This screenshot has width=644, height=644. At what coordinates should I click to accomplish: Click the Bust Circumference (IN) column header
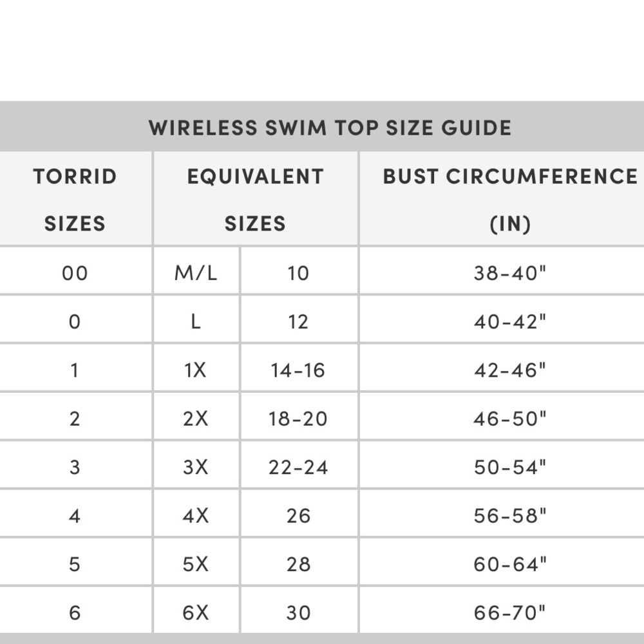click(x=510, y=199)
